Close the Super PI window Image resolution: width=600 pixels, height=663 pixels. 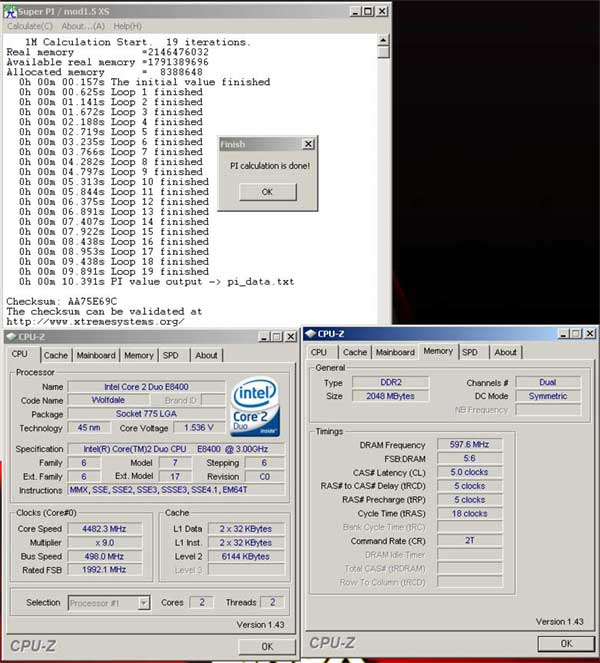[x=382, y=12]
